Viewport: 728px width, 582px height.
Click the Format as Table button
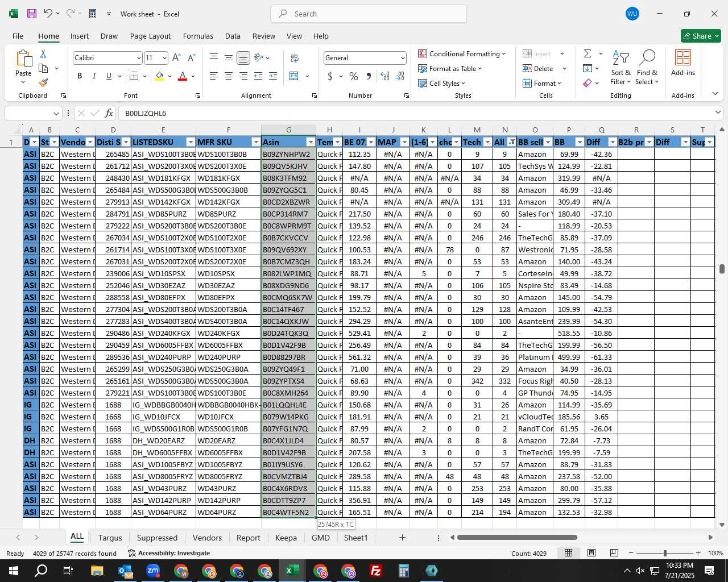click(x=450, y=68)
